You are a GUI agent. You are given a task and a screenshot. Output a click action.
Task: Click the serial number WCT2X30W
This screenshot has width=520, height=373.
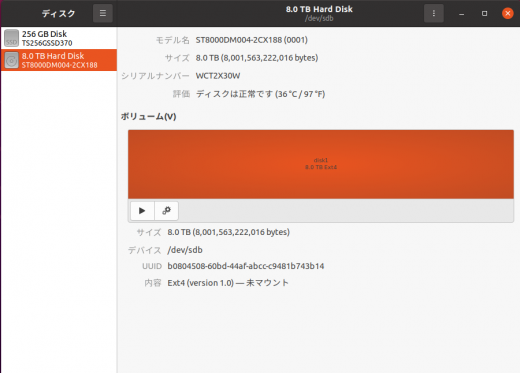218,76
